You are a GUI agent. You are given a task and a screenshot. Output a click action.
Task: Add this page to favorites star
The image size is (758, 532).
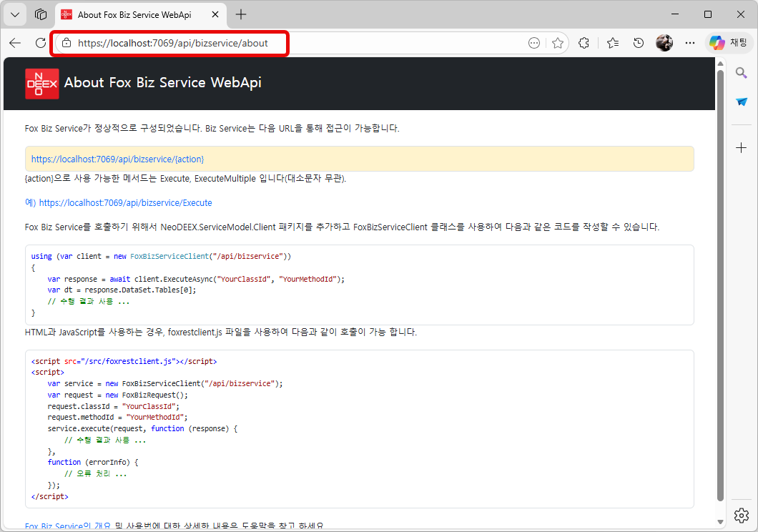[x=557, y=43]
